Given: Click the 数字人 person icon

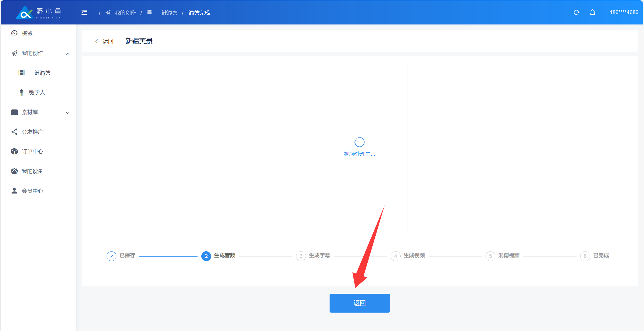Looking at the screenshot, I should [22, 92].
